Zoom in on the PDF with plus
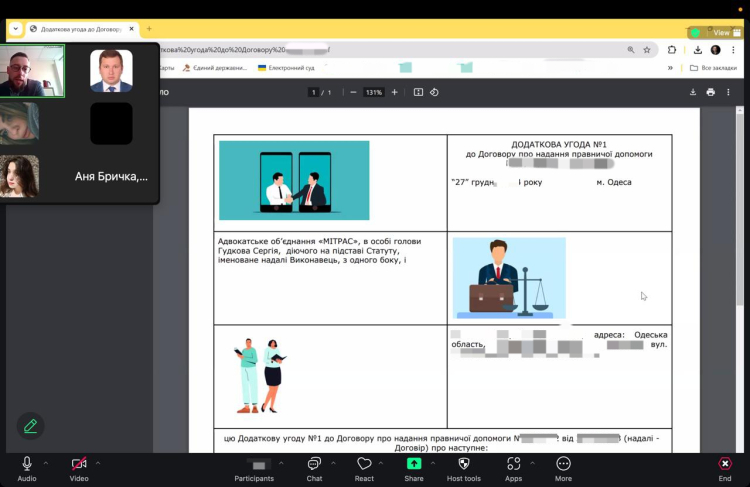This screenshot has width=750, height=487. (394, 92)
